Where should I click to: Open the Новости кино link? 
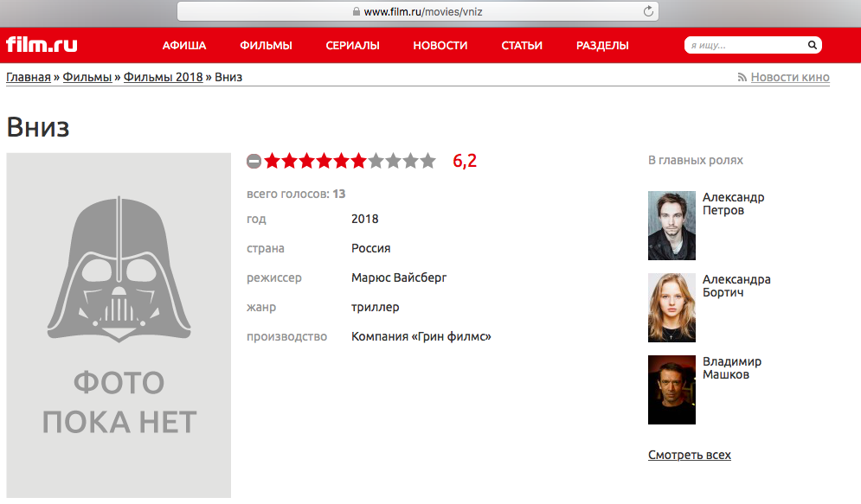click(789, 77)
